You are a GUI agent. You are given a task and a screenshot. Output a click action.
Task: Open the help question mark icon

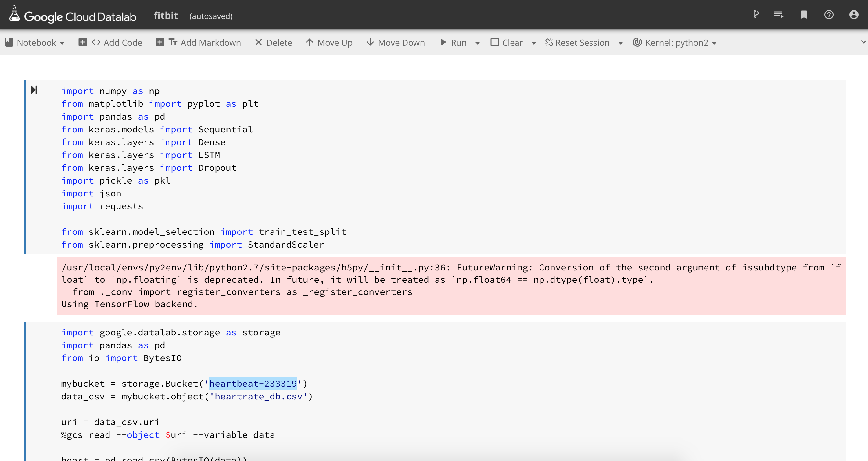829,14
